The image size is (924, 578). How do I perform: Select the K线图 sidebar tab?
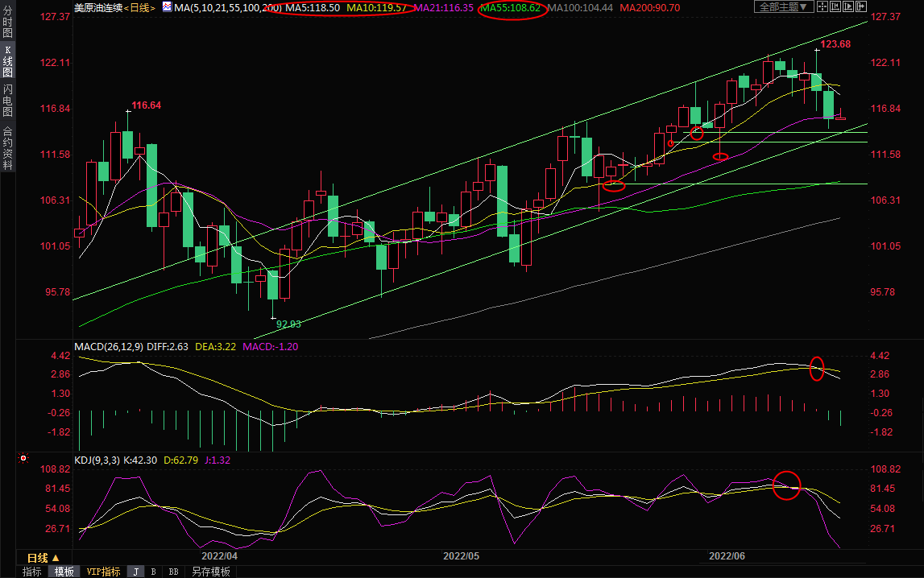click(7, 61)
